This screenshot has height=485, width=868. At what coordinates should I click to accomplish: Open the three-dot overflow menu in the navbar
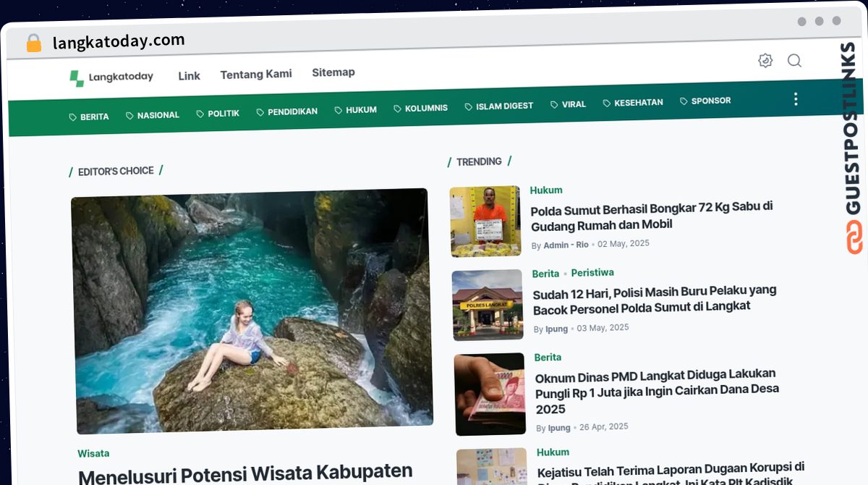796,98
